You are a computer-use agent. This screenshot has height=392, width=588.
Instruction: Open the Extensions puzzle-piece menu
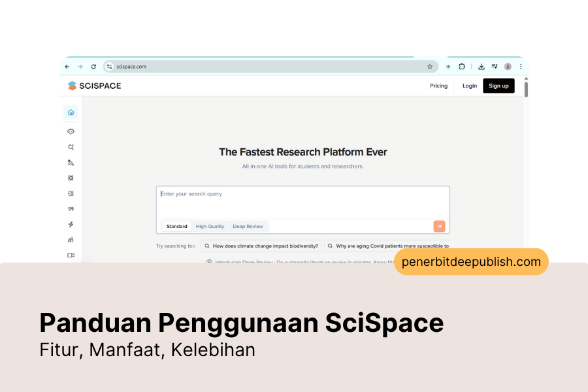coord(462,67)
